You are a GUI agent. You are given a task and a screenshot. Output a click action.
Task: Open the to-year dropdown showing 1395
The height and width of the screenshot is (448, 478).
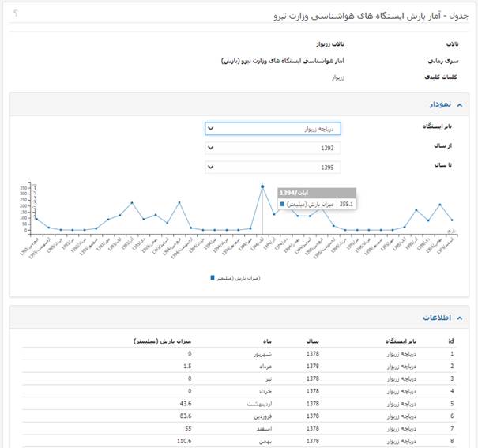273,167
